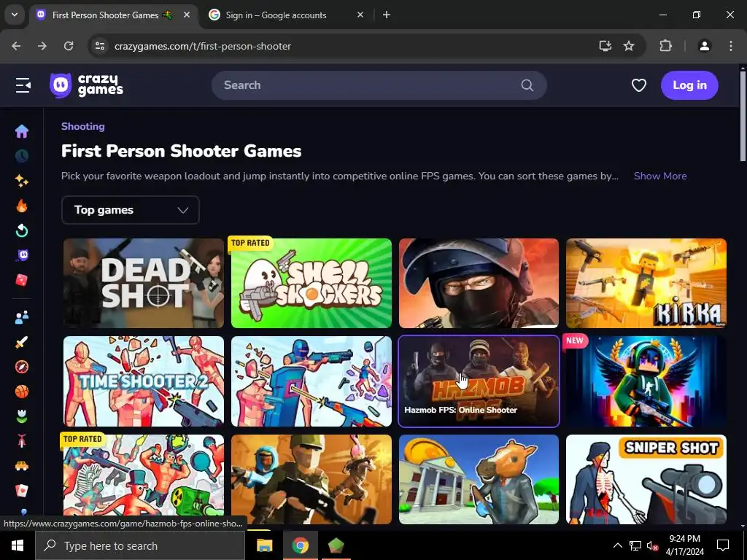The width and height of the screenshot is (747, 560).
Task: Open Car category icon in sidebar
Action: coord(21,466)
